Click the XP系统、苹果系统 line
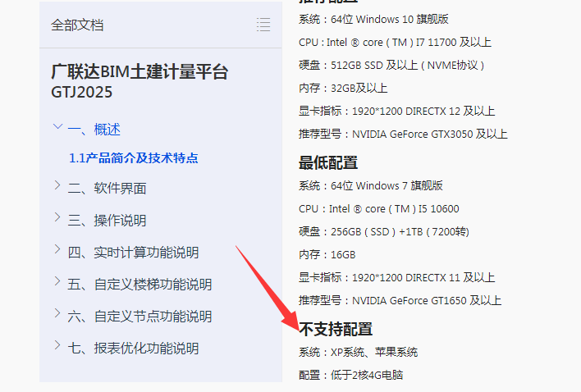Screen dimensions: 581x392 pyautogui.click(x=359, y=352)
